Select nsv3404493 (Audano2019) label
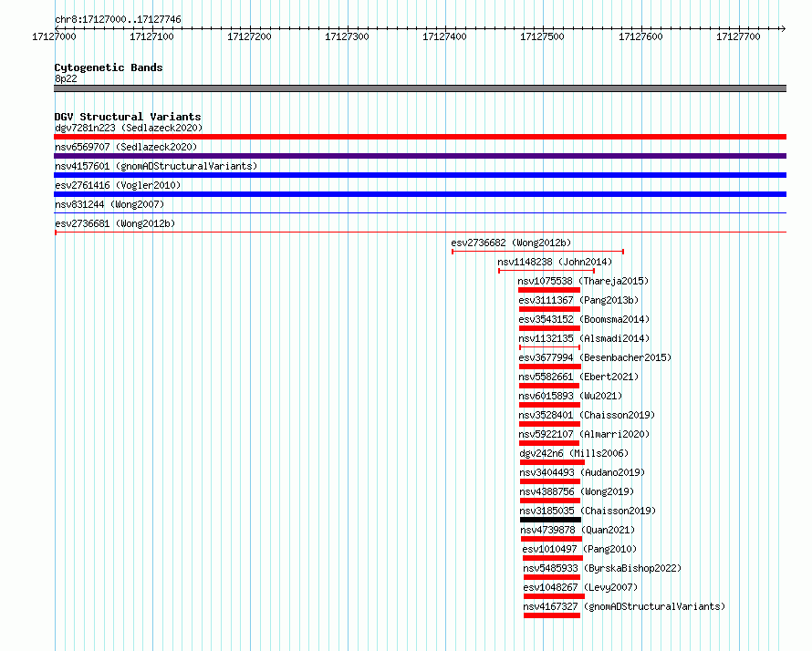 tap(583, 472)
